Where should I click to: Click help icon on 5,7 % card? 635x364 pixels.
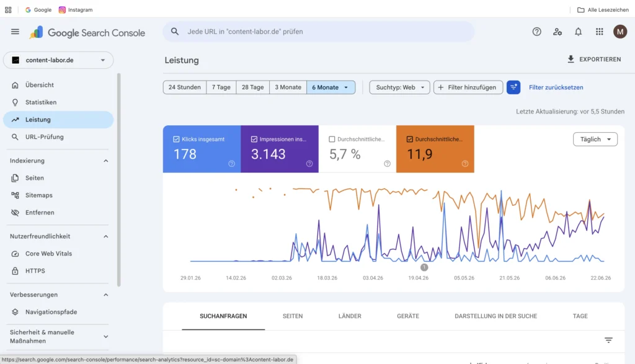[387, 164]
